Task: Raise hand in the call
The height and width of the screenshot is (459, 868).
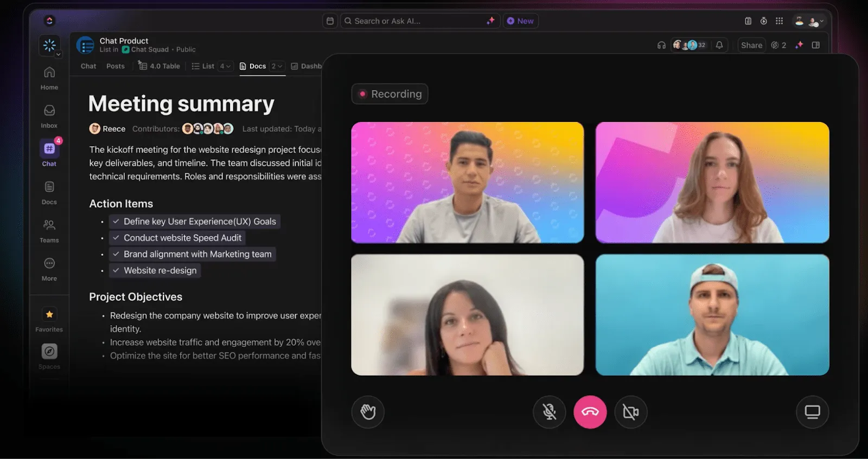Action: [x=368, y=412]
